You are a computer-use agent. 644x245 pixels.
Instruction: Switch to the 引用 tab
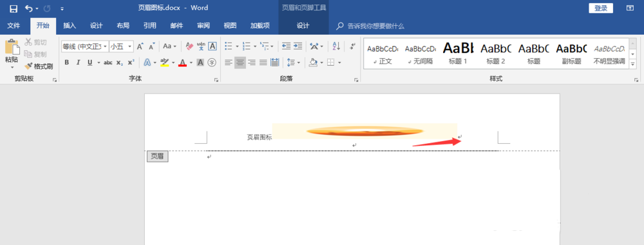point(149,26)
